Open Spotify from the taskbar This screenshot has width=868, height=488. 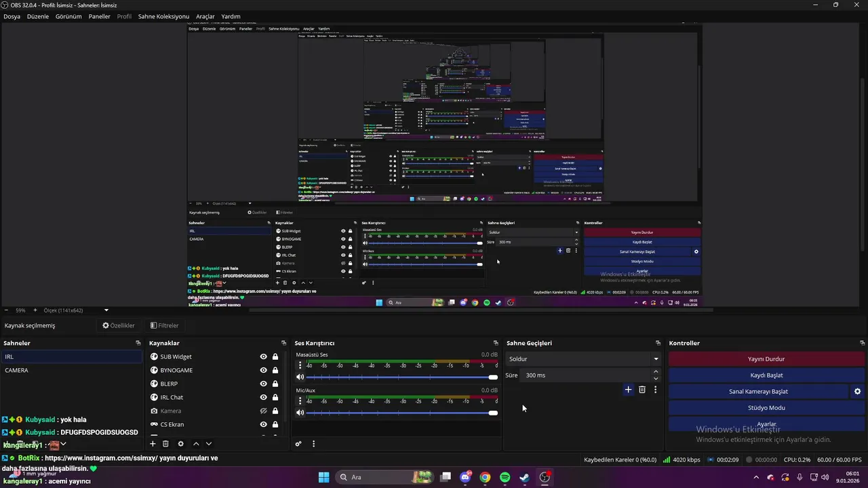(x=505, y=477)
